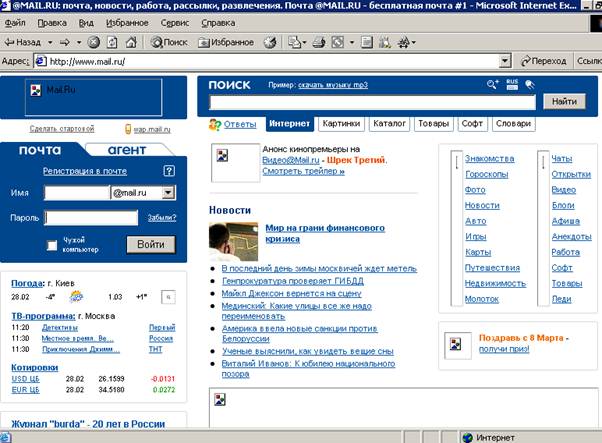Open the Правка menu
602x443 pixels.
point(52,23)
